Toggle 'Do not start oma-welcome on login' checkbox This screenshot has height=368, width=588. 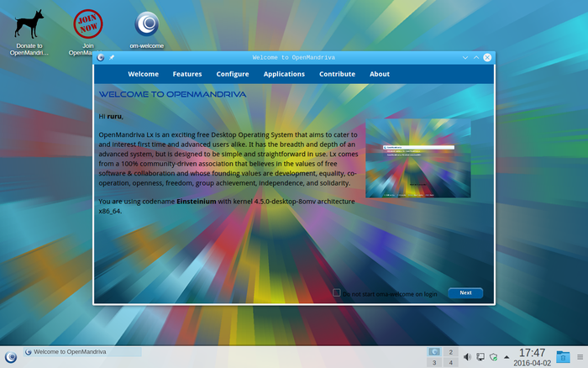pyautogui.click(x=337, y=293)
